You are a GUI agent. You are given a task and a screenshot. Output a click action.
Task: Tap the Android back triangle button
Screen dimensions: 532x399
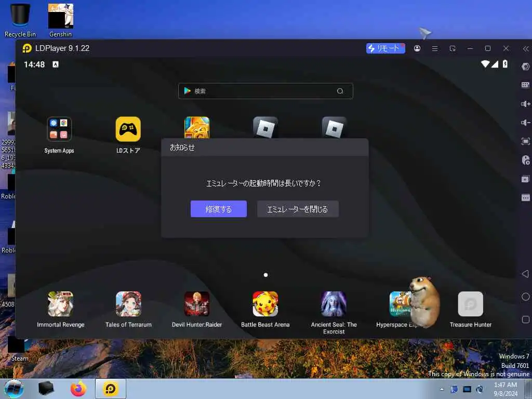pos(526,273)
